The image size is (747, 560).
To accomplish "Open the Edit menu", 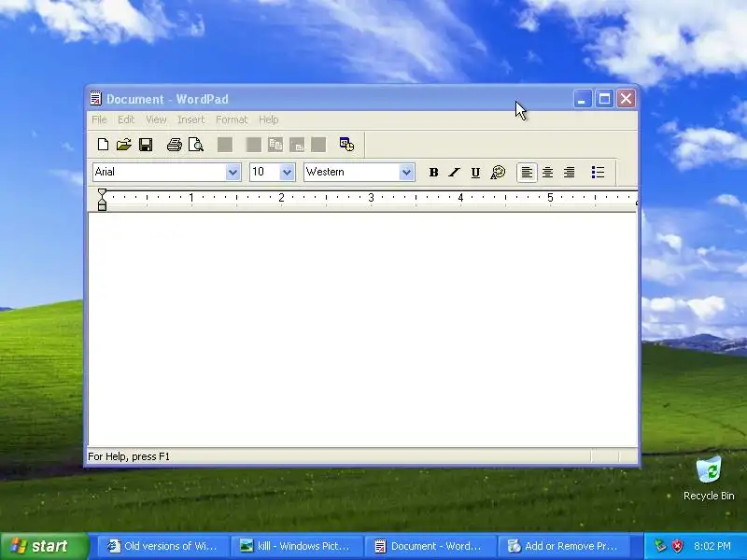I will pyautogui.click(x=126, y=119).
